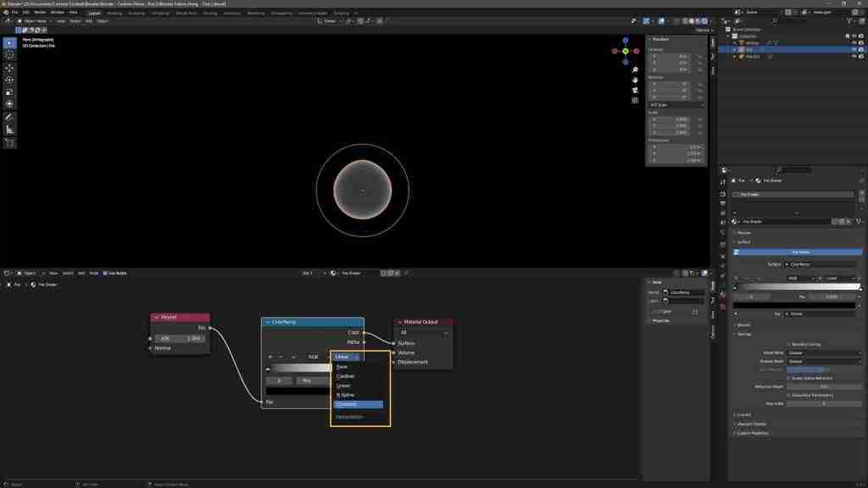Select the Rotate tool in the viewport toolbar
Viewport: 868px width, 488px height.
[9, 80]
